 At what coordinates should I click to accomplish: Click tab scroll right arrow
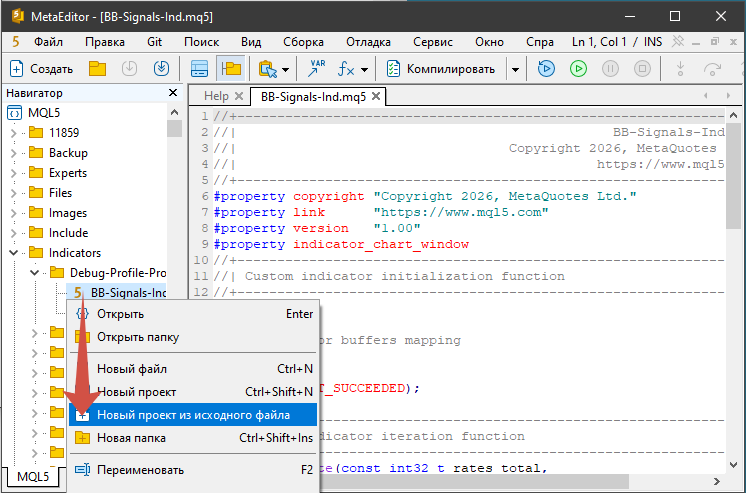click(728, 96)
